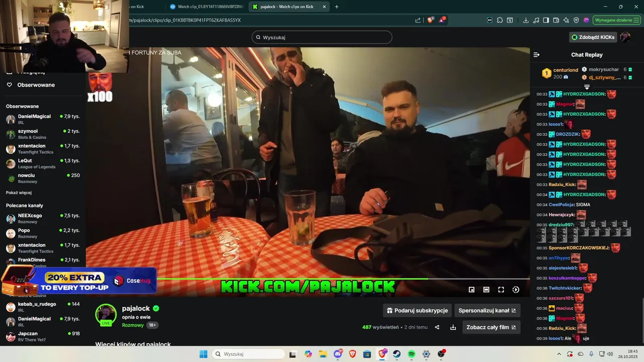Open the browser downloads icon
The image size is (644, 362).
pos(526,20)
